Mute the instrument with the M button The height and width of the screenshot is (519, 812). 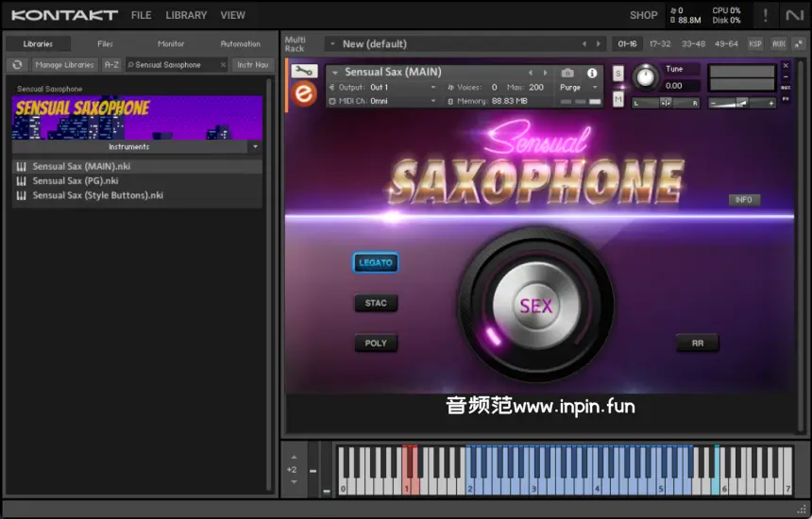pos(618,98)
